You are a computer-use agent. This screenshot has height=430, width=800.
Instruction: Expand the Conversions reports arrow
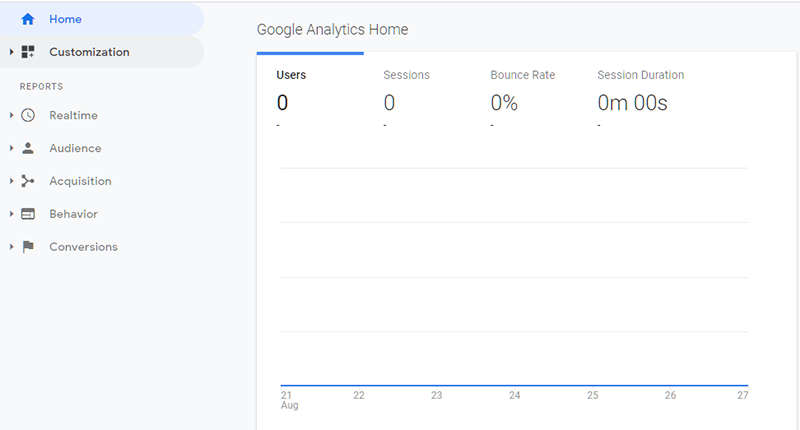click(11, 247)
